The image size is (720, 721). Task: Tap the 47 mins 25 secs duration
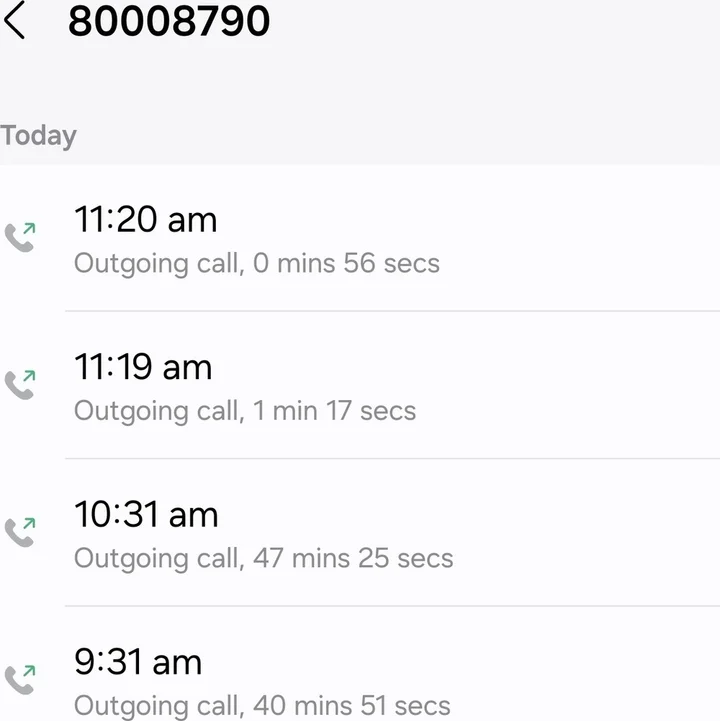pyautogui.click(x=353, y=558)
